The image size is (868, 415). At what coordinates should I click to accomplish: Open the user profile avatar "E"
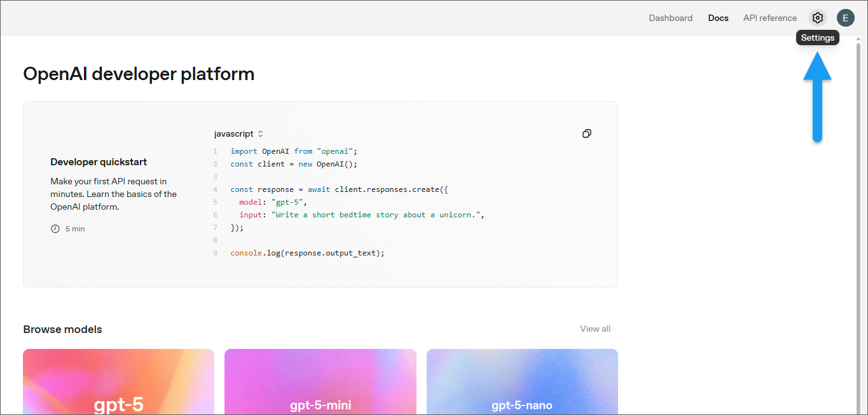(845, 18)
